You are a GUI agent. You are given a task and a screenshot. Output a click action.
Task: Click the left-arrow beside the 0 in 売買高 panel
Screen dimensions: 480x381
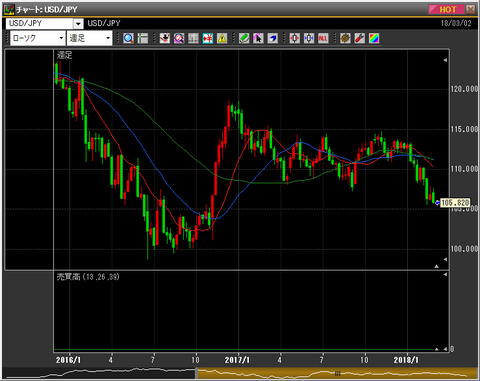[x=445, y=349]
